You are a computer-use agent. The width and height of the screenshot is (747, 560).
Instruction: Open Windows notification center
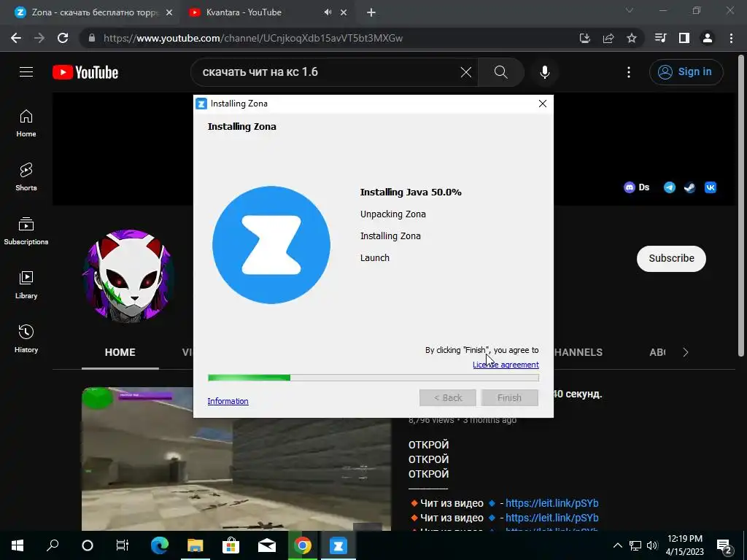724,545
